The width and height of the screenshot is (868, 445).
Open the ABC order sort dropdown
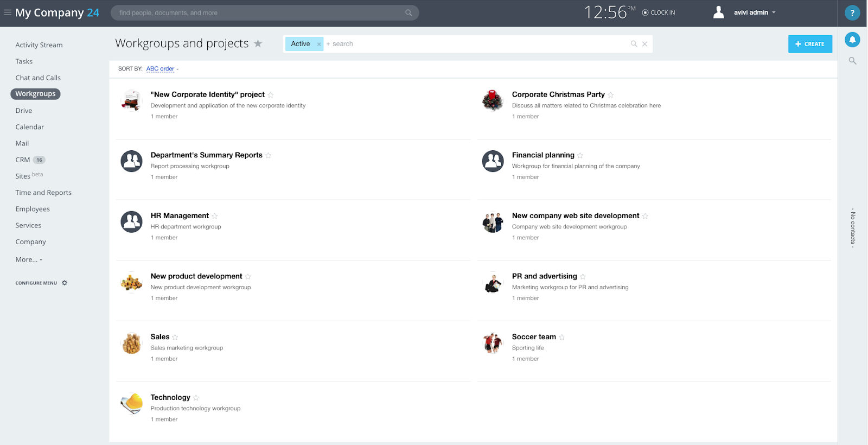click(162, 69)
